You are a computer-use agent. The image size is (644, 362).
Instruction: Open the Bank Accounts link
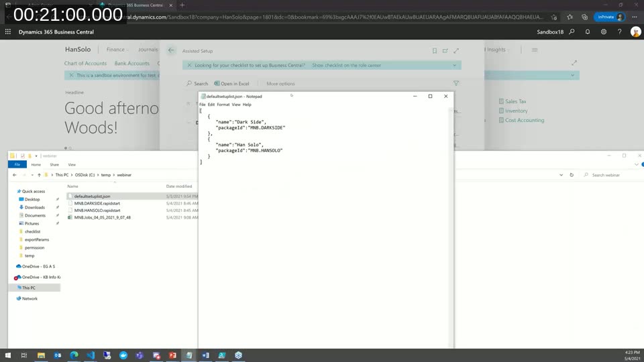click(x=132, y=63)
